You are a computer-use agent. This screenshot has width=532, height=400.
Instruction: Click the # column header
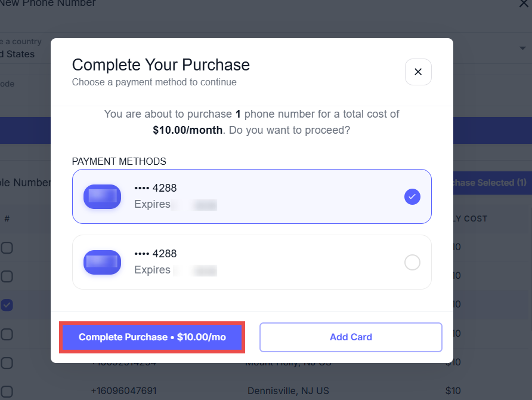point(7,219)
